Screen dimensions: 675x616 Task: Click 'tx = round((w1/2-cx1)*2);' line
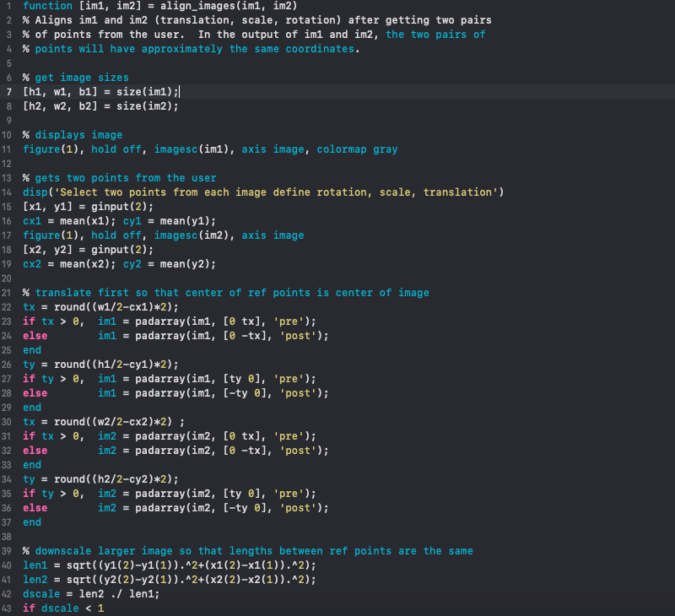click(x=100, y=307)
